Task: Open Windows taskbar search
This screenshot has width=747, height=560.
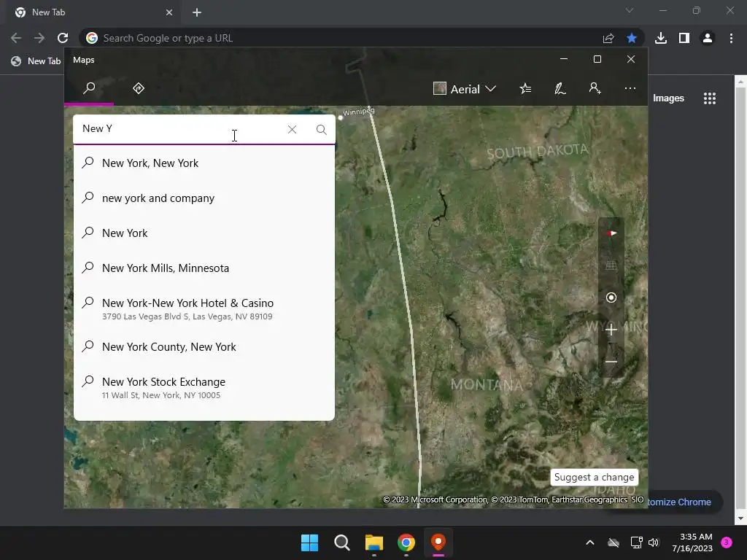Action: [x=341, y=542]
